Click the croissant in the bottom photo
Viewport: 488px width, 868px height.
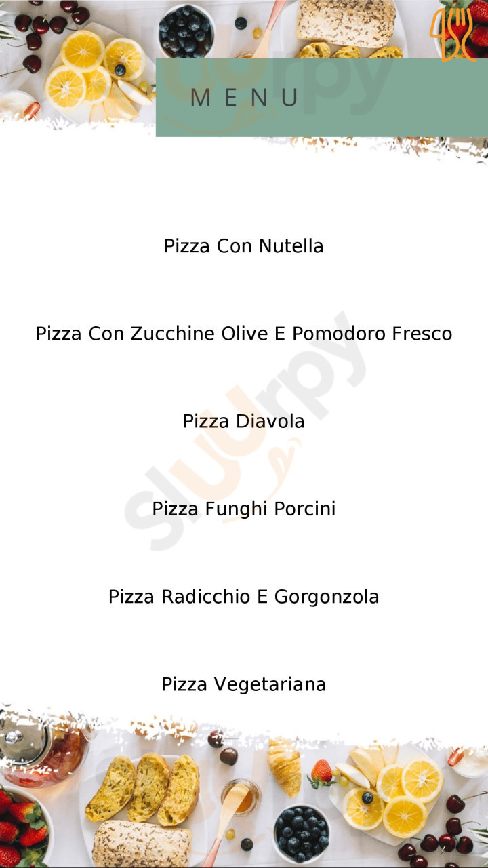284,766
